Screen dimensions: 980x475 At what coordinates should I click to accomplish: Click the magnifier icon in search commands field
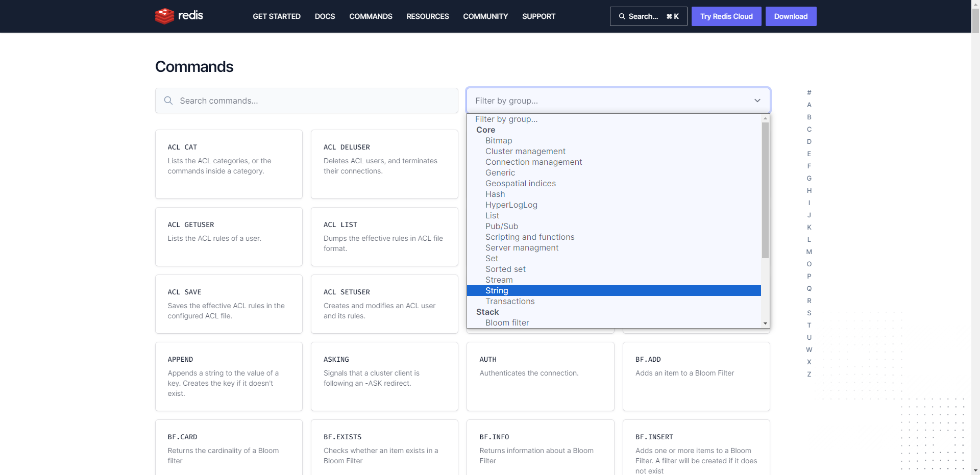[x=168, y=101]
